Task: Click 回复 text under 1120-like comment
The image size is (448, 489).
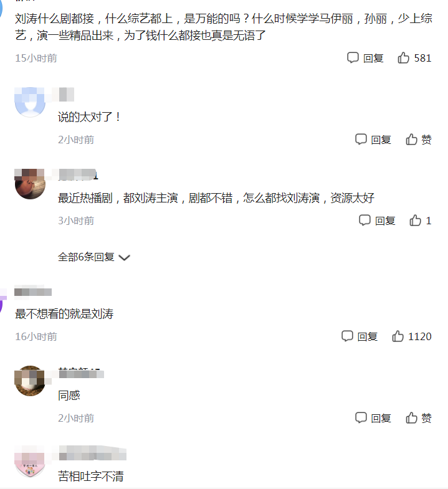Action: (x=368, y=337)
